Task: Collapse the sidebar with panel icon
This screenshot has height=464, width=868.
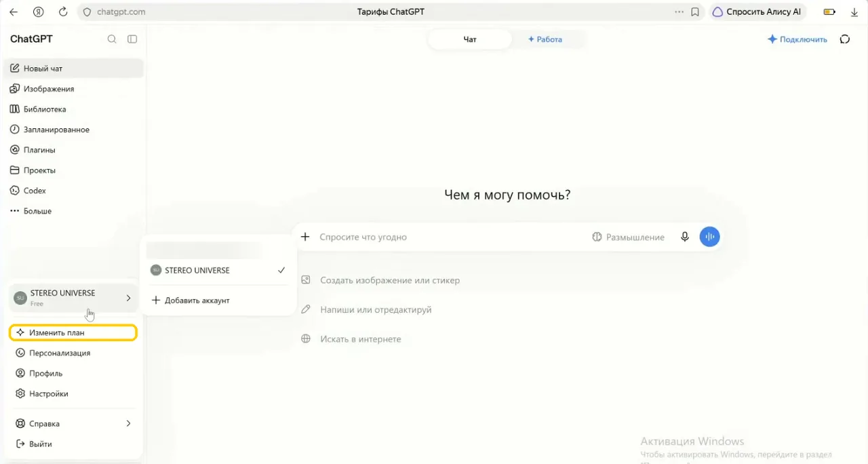Action: 132,39
